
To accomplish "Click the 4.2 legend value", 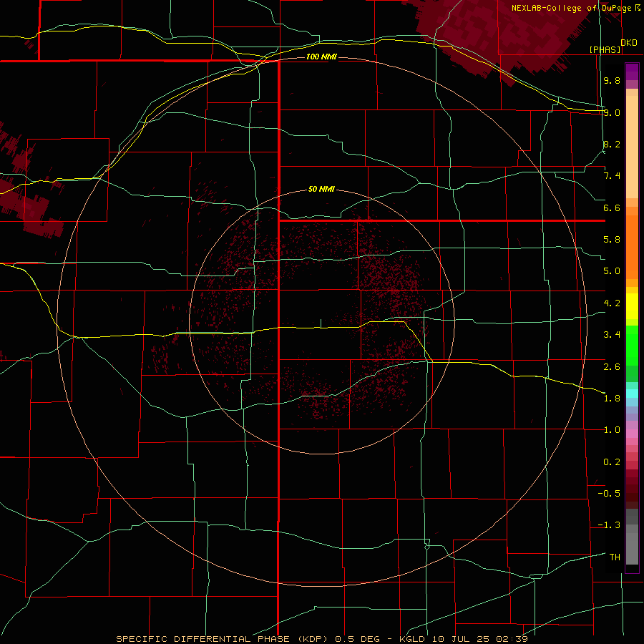I will tap(612, 303).
